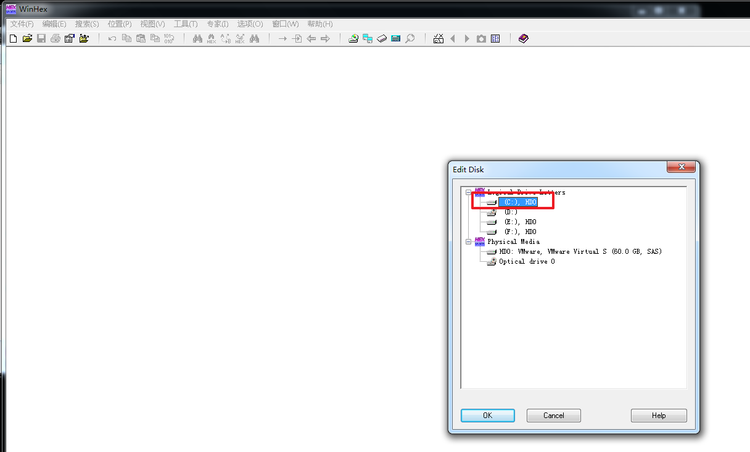
Task: Click the Back left-arrow navigation icon
Action: click(x=311, y=39)
